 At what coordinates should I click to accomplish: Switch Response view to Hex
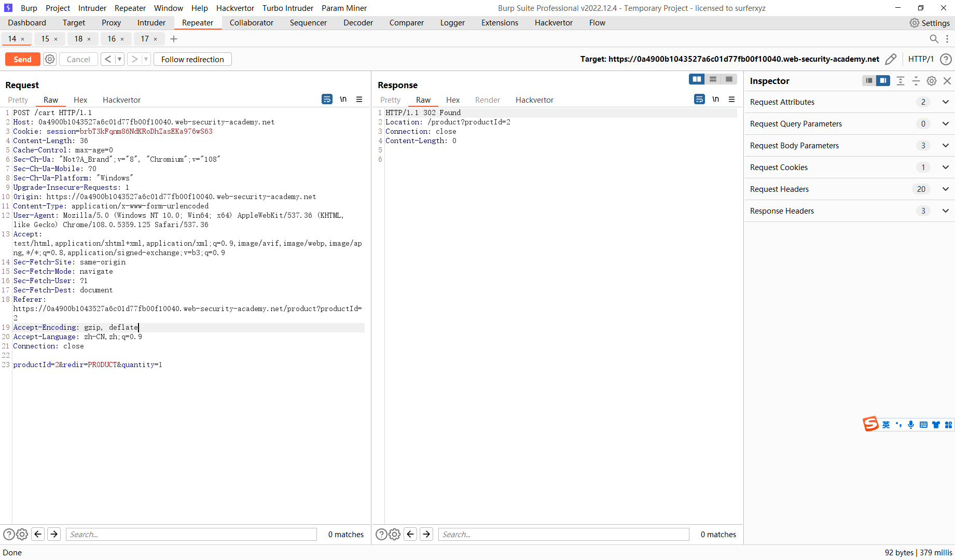[x=453, y=100]
